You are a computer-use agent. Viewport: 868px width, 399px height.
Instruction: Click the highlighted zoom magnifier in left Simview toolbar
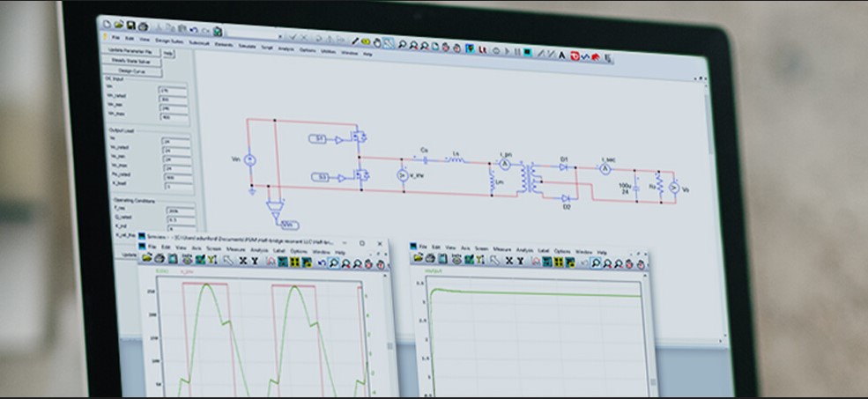pyautogui.click(x=334, y=262)
